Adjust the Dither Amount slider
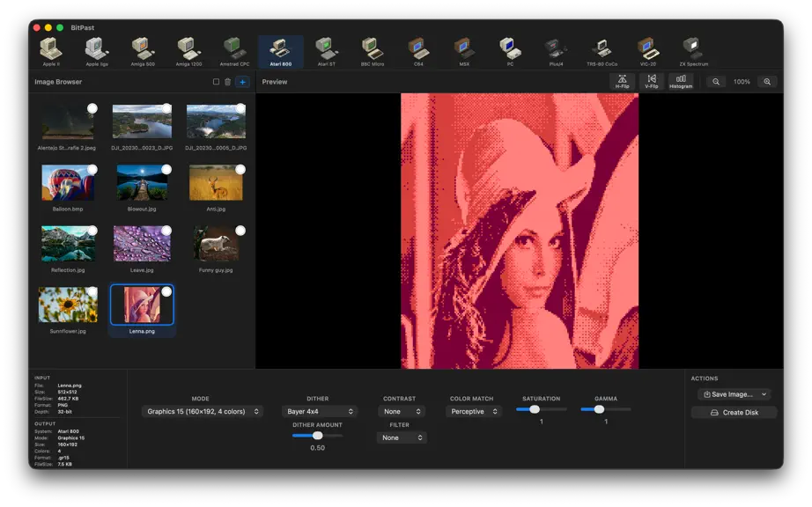812x507 pixels. [x=317, y=436]
